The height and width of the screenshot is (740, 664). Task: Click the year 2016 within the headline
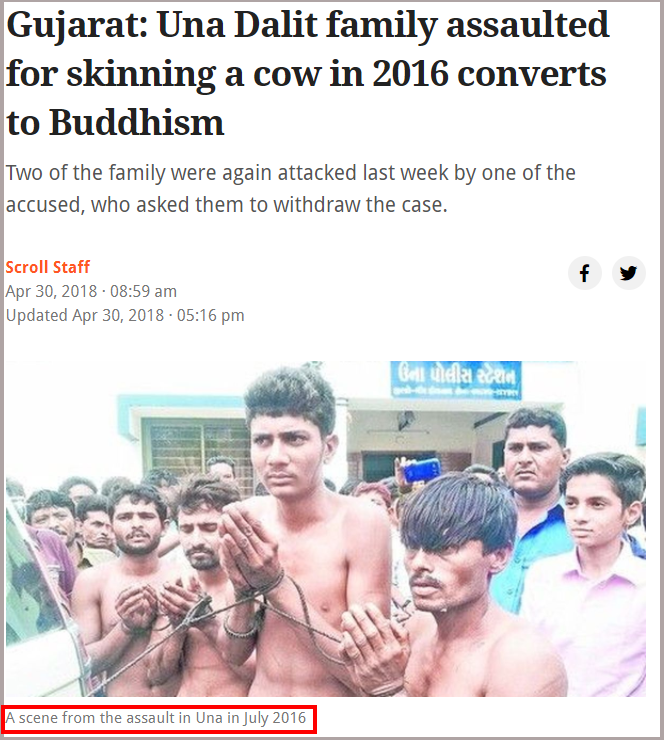coord(410,74)
